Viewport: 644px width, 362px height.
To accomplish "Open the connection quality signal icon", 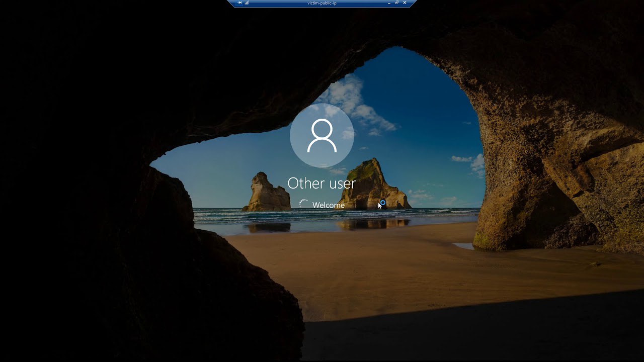I will 247,3.
